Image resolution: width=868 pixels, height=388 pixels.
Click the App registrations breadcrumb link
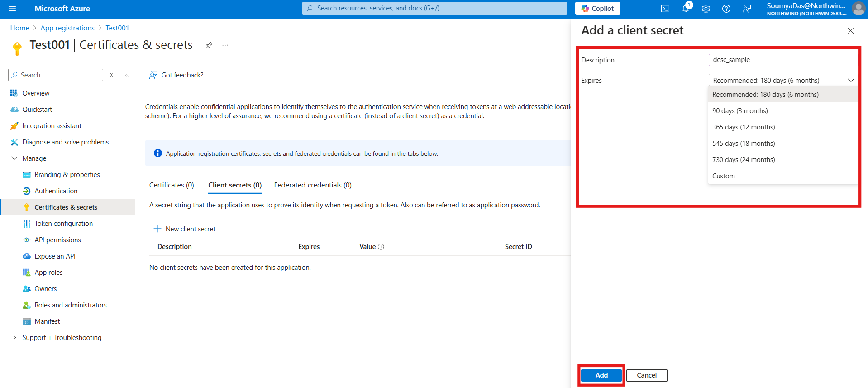point(67,28)
